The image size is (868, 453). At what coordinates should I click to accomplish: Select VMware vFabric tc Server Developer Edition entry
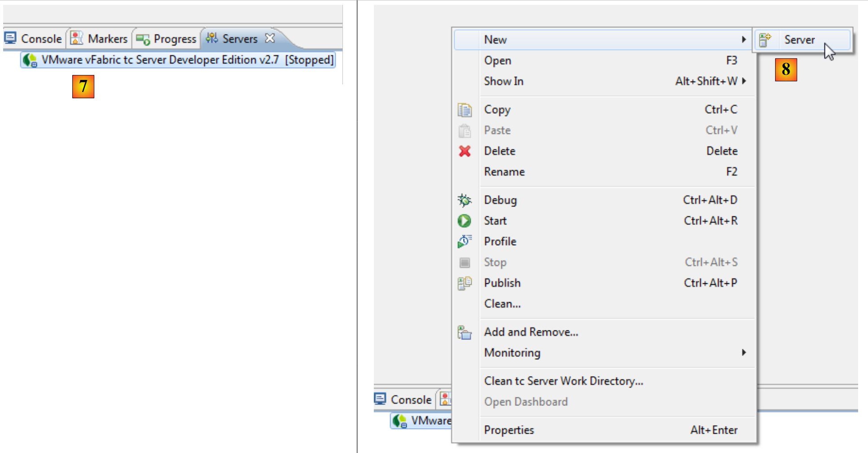pos(178,60)
